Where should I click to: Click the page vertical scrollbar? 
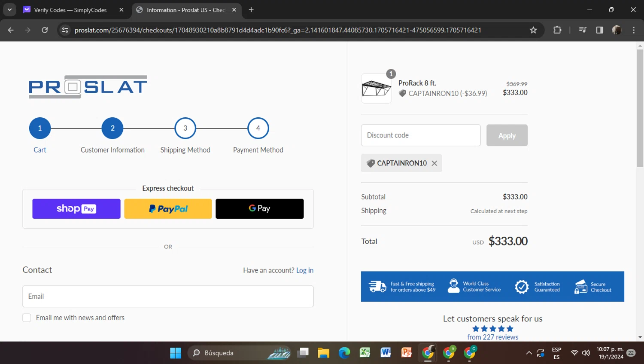[640, 108]
